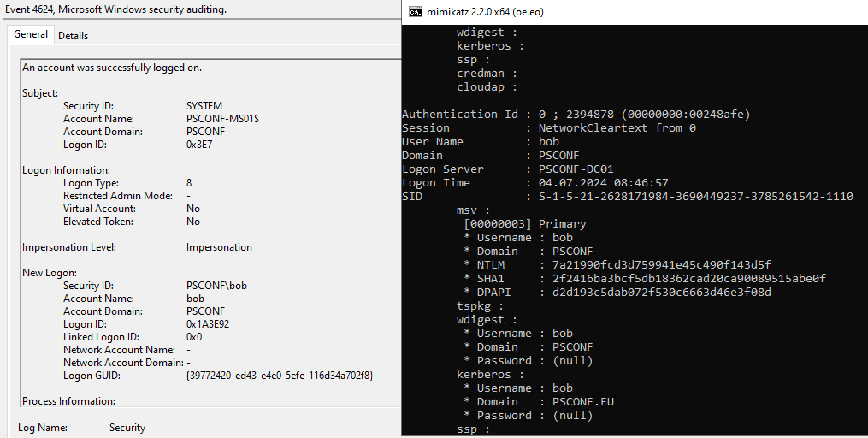Open the Details tab
Screen dimensions: 868x438
tap(73, 35)
